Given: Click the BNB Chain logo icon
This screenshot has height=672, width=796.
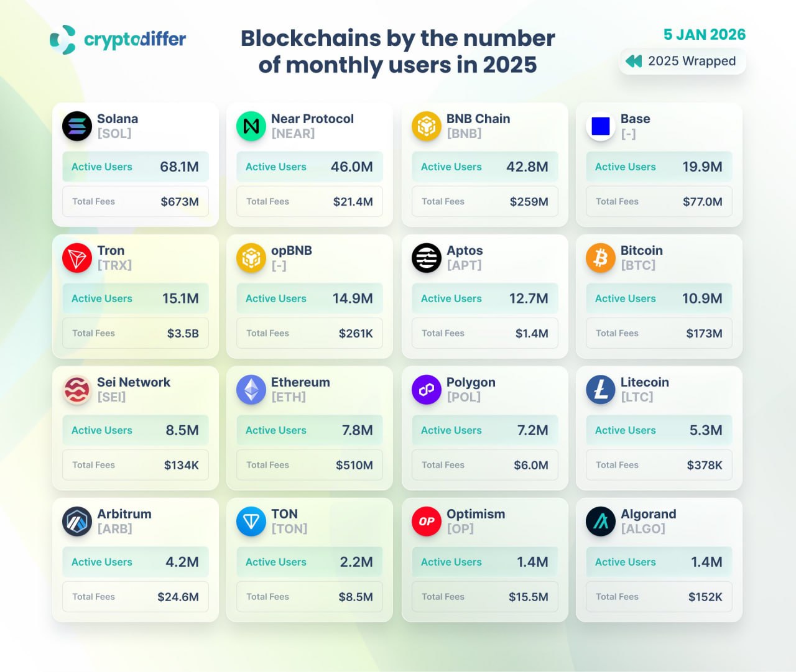Looking at the screenshot, I should click(427, 126).
